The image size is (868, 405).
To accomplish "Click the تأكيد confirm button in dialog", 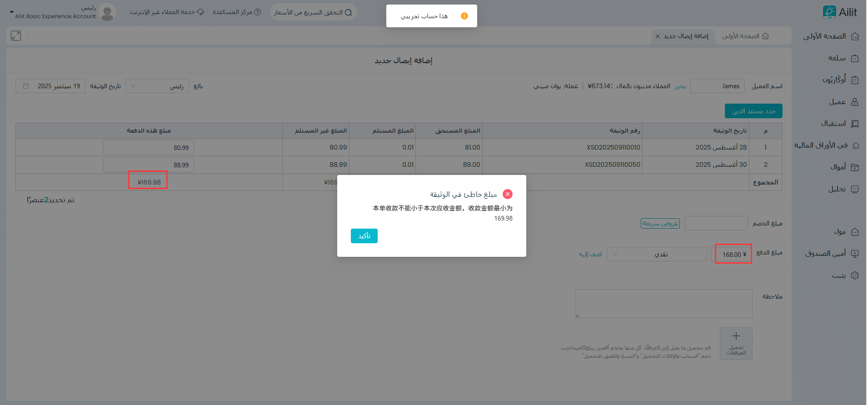I will pyautogui.click(x=364, y=236).
